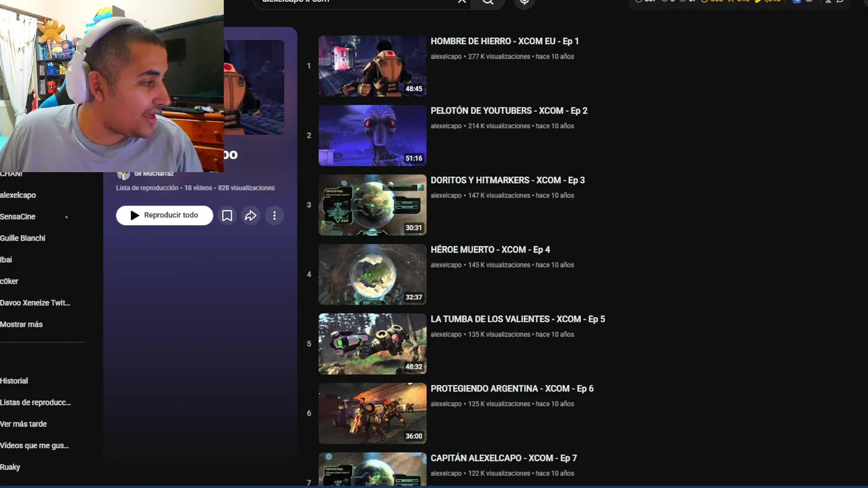Open Davoo Xeneize Twitch subscription in sidebar
The height and width of the screenshot is (488, 868).
point(35,303)
